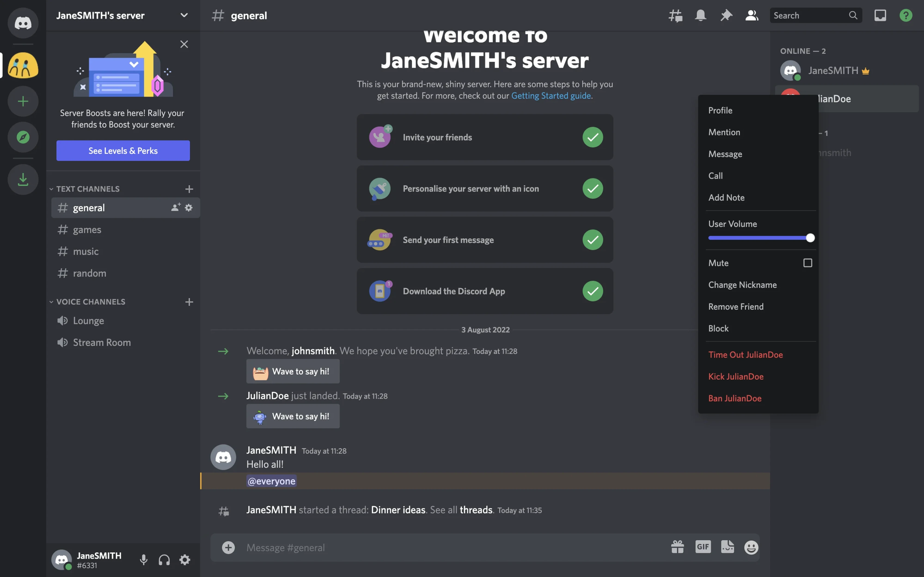This screenshot has width=924, height=577.
Task: Click See Levels & Perks button
Action: (x=123, y=151)
